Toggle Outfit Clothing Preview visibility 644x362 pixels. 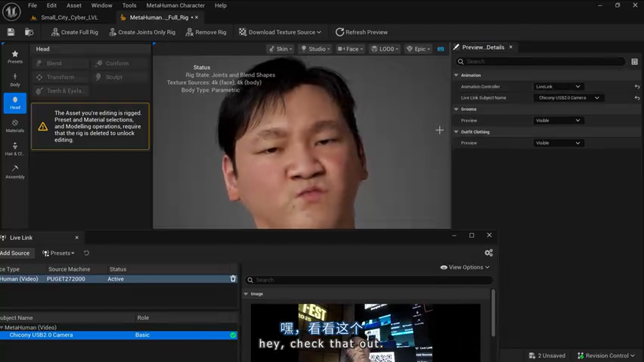558,143
